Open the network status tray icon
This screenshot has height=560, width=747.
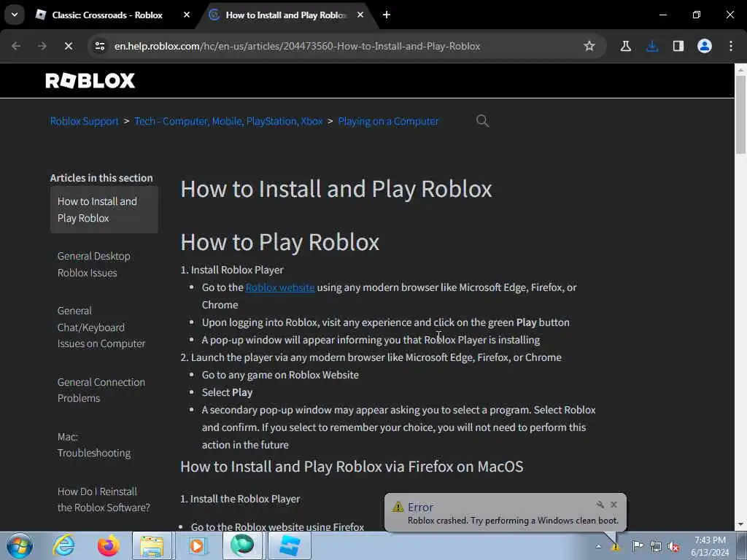point(656,547)
